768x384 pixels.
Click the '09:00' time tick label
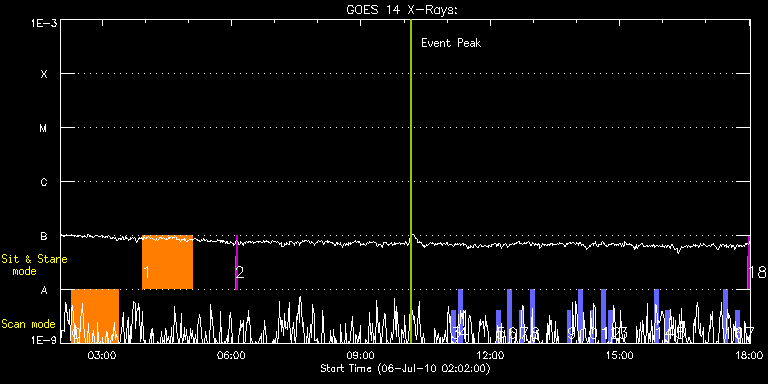click(360, 355)
